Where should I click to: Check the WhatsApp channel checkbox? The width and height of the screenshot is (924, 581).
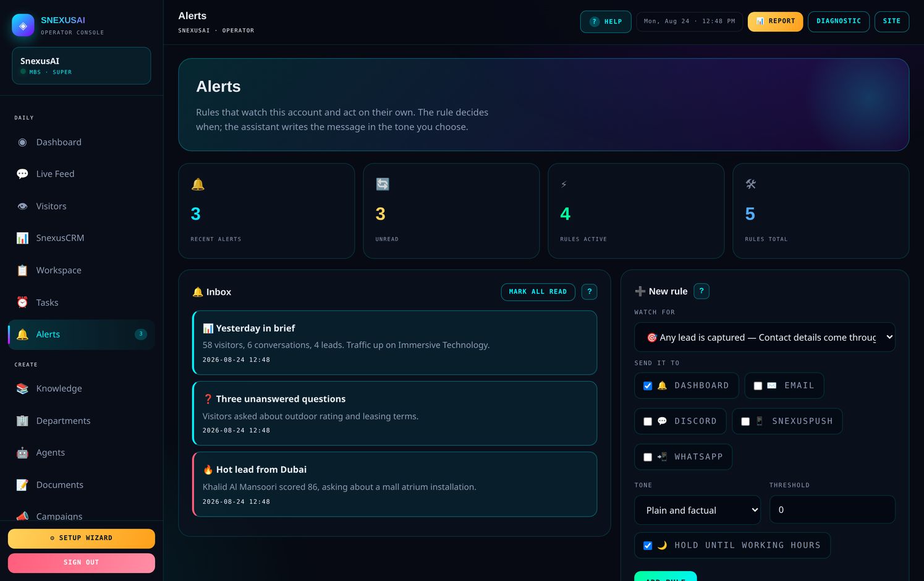click(648, 457)
